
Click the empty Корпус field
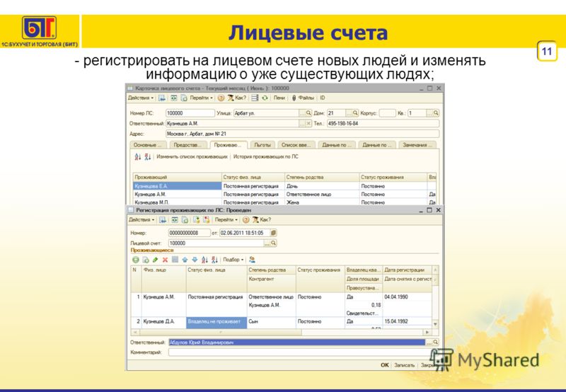click(387, 113)
